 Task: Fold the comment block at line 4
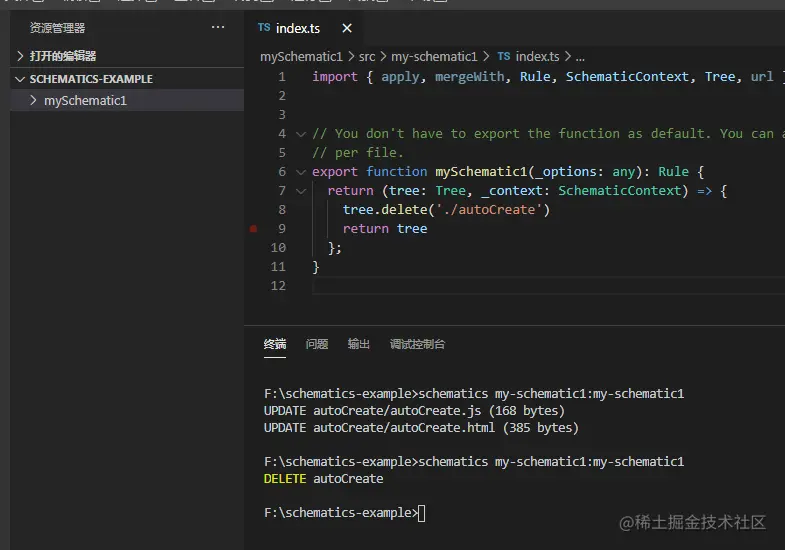[x=301, y=134]
